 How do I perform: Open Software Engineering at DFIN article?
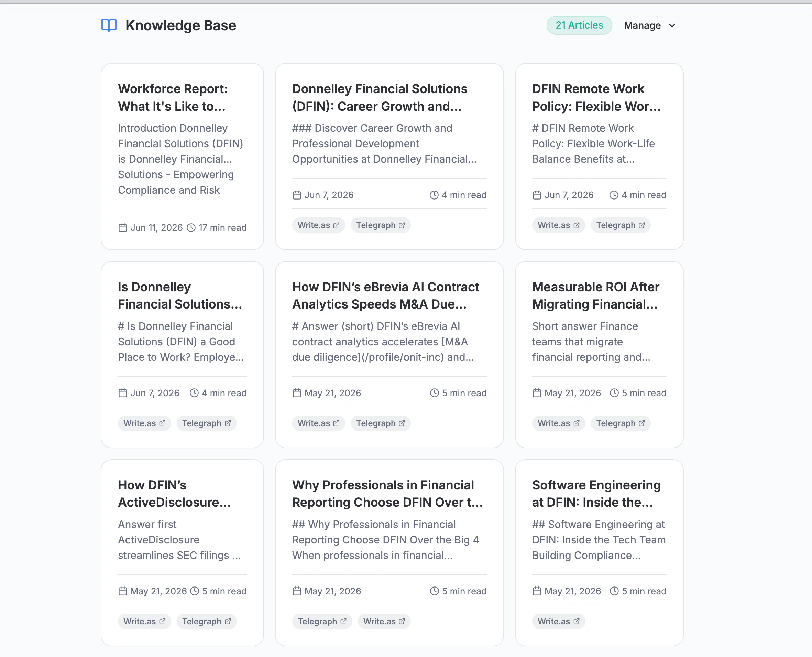point(596,494)
